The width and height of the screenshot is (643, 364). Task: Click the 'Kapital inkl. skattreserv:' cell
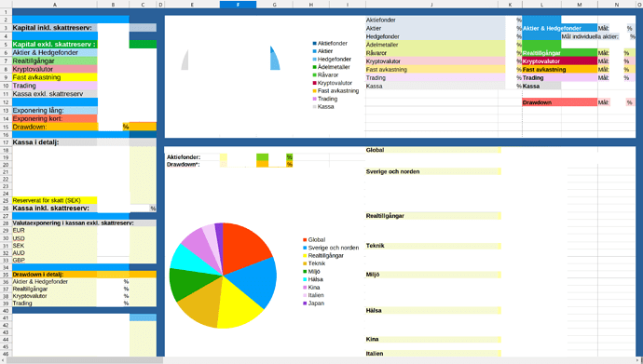tap(55, 28)
